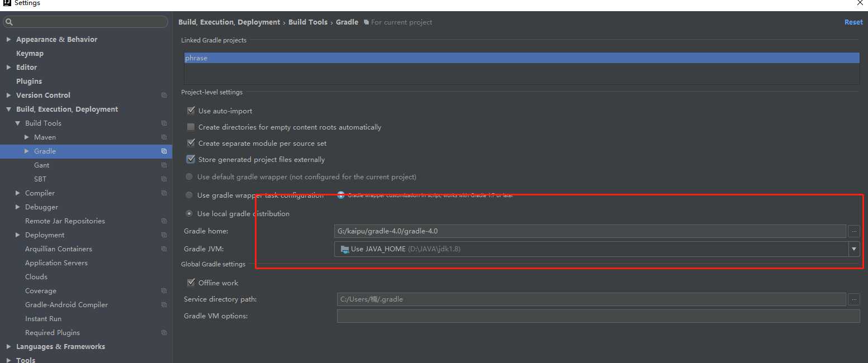Image resolution: width=868 pixels, height=363 pixels.
Task: Expand the Editor settings section
Action: pyautogui.click(x=8, y=68)
